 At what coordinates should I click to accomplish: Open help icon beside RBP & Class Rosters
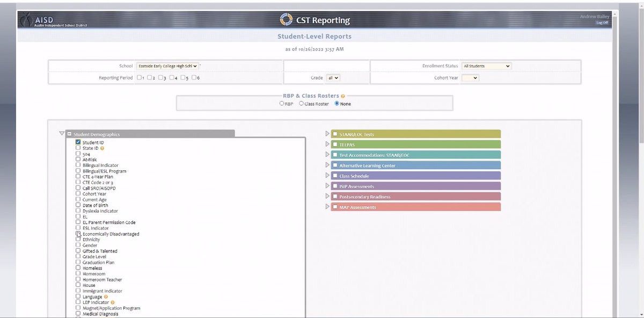click(342, 96)
